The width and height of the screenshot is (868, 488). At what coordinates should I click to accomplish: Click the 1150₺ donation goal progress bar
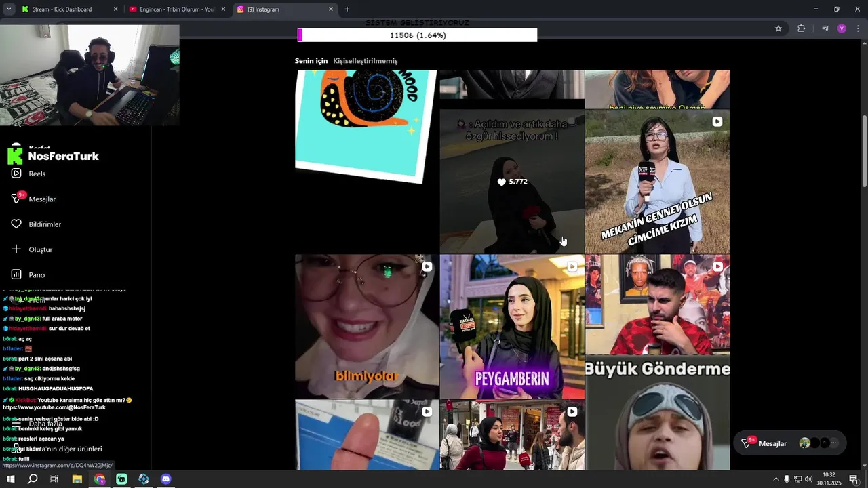coord(418,35)
